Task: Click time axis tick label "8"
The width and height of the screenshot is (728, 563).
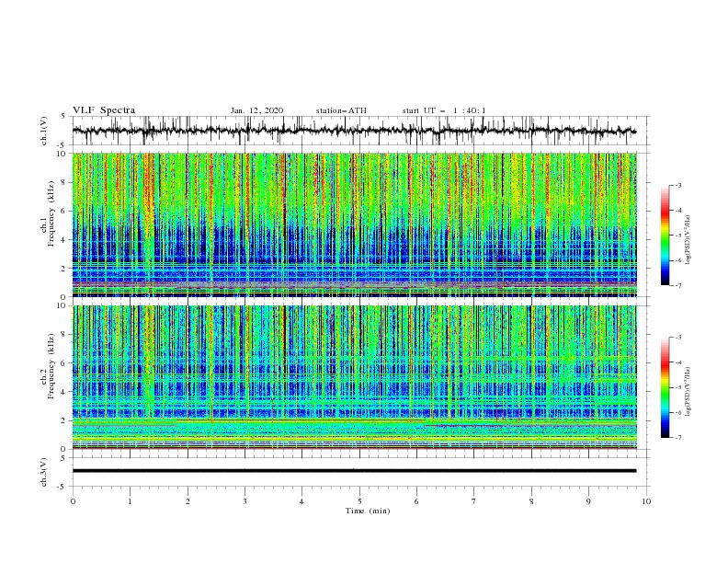Action: pos(531,501)
